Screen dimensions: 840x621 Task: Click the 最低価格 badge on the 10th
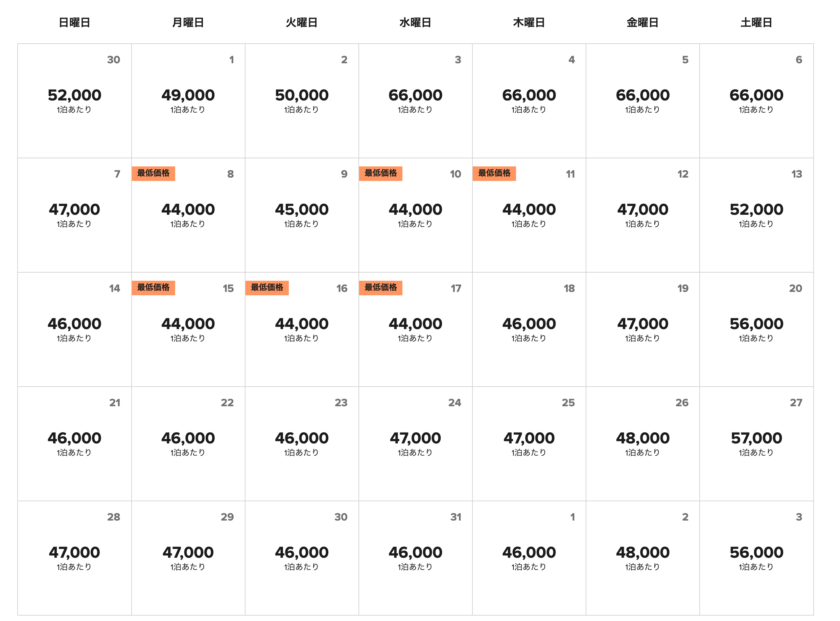381,174
